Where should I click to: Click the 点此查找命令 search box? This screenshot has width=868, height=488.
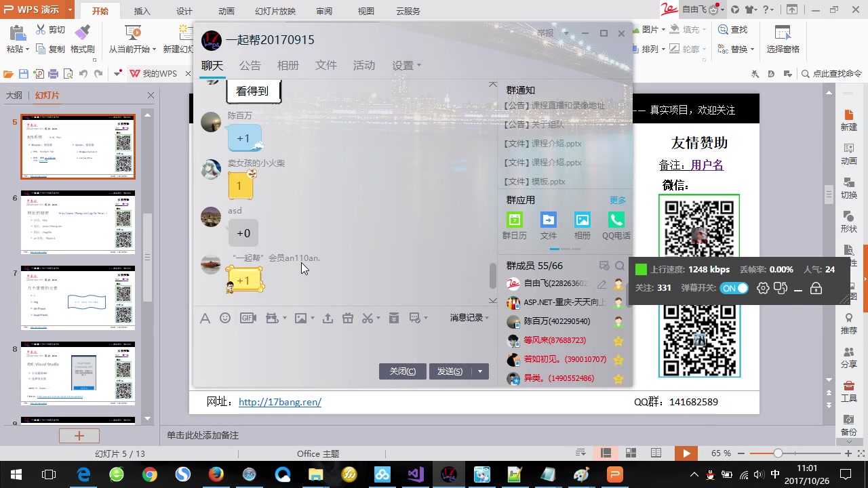831,74
